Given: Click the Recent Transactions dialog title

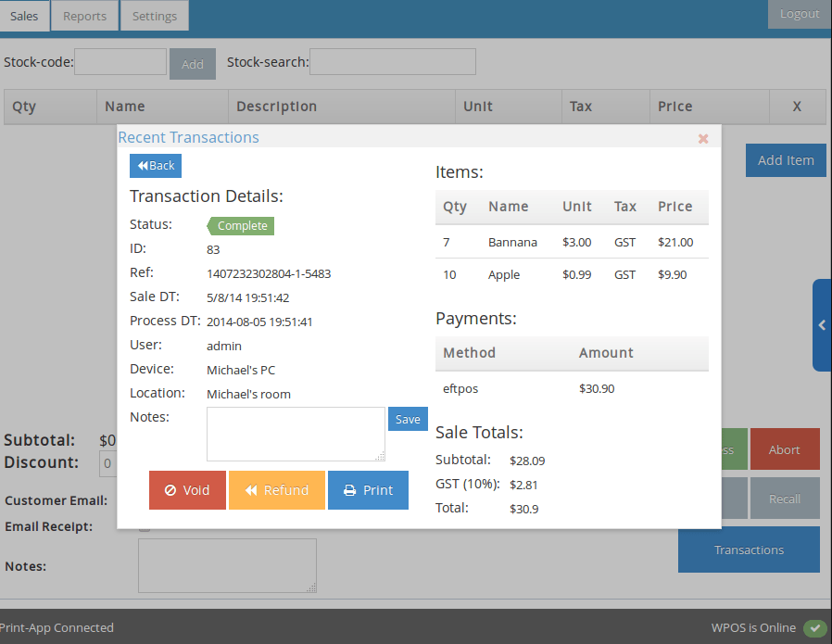Looking at the screenshot, I should [188, 137].
